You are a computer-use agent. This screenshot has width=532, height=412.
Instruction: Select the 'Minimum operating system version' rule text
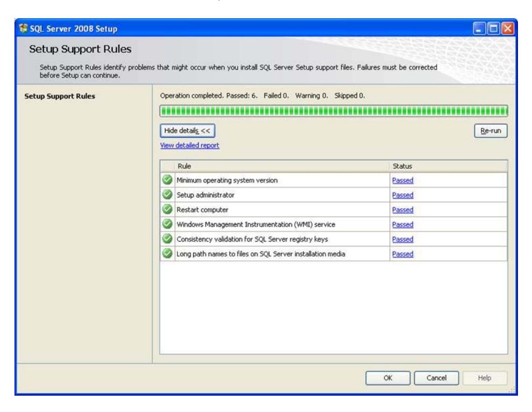pos(227,180)
